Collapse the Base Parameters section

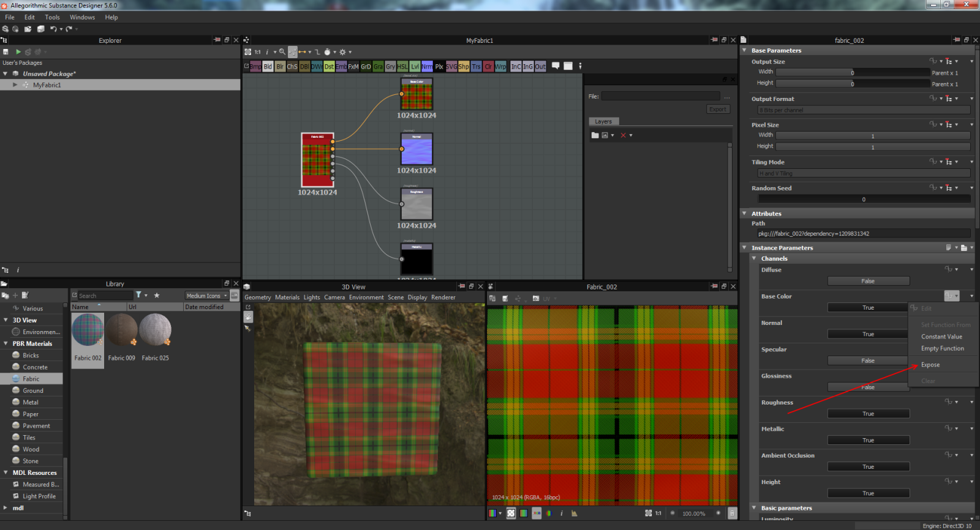pyautogui.click(x=744, y=50)
